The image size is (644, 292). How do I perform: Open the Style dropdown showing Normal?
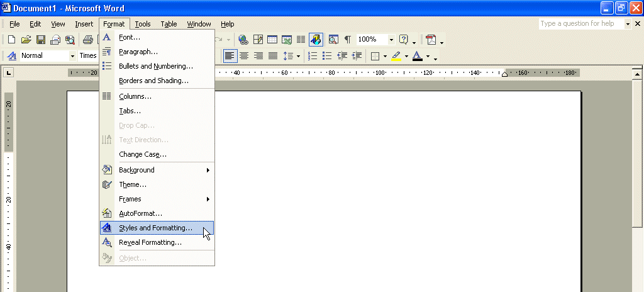(73, 55)
